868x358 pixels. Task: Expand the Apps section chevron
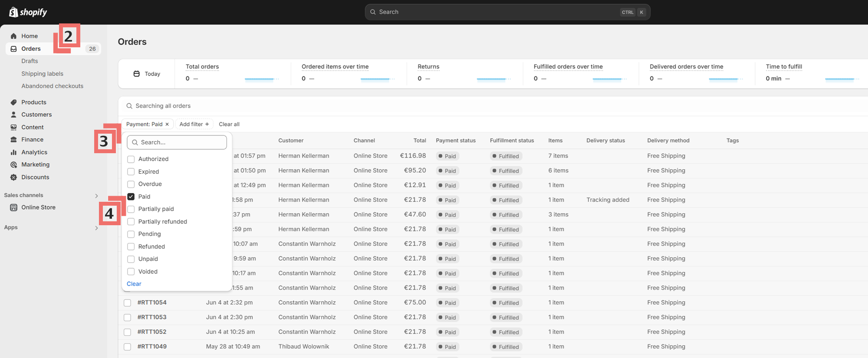click(96, 228)
